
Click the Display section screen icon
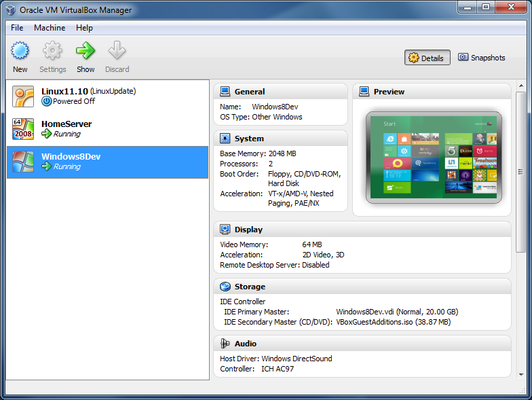pyautogui.click(x=225, y=230)
